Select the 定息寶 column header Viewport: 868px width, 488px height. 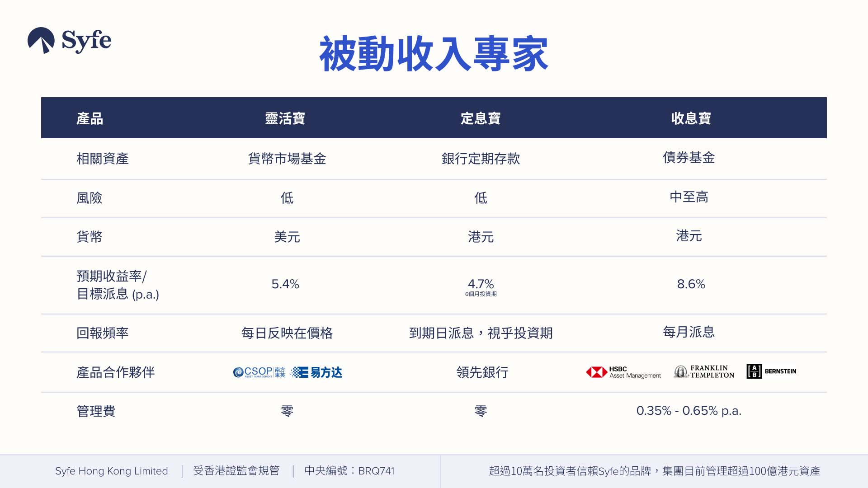pyautogui.click(x=481, y=119)
